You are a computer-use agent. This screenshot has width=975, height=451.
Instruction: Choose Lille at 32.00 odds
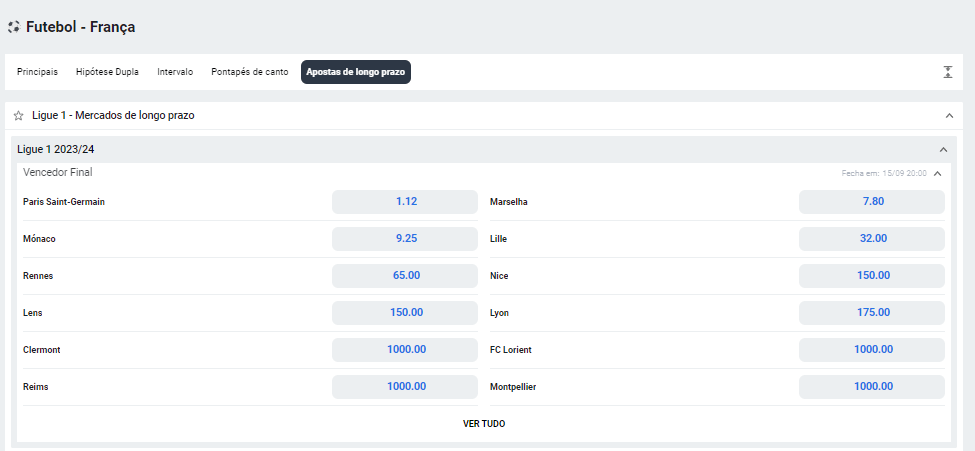[x=872, y=239]
